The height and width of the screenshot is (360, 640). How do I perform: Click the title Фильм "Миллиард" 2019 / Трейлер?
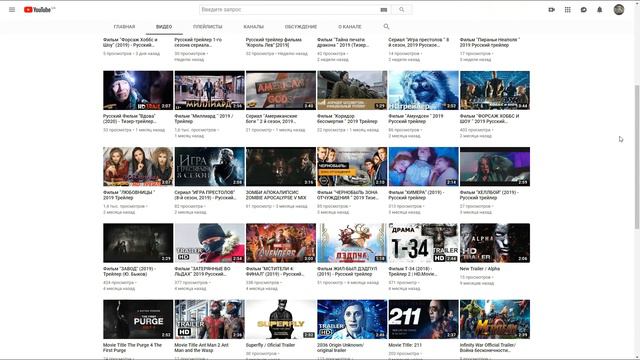(x=204, y=118)
